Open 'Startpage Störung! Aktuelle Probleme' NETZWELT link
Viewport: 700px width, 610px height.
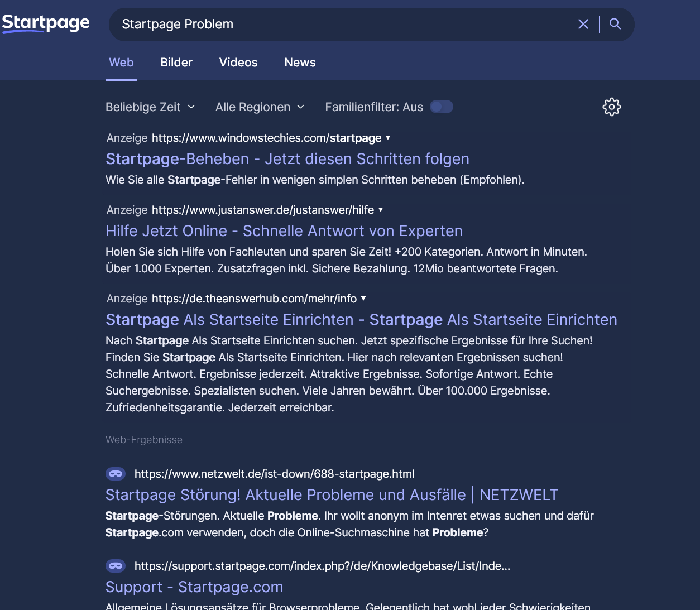point(332,495)
